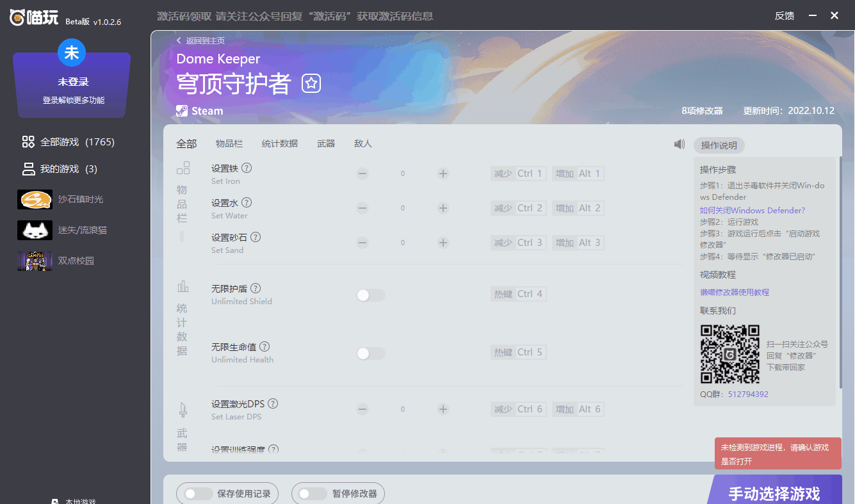The image size is (855, 504).
Task: Select 双点校园 game entry
Action: tap(56, 261)
